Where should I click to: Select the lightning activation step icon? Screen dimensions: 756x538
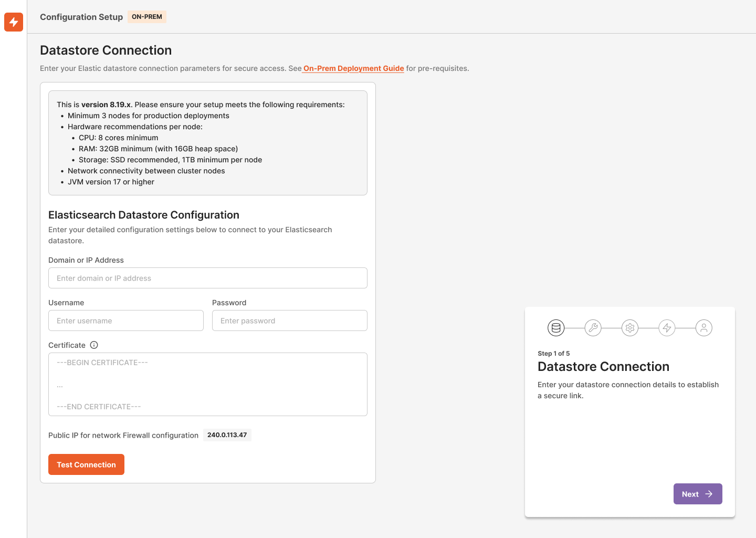click(667, 327)
